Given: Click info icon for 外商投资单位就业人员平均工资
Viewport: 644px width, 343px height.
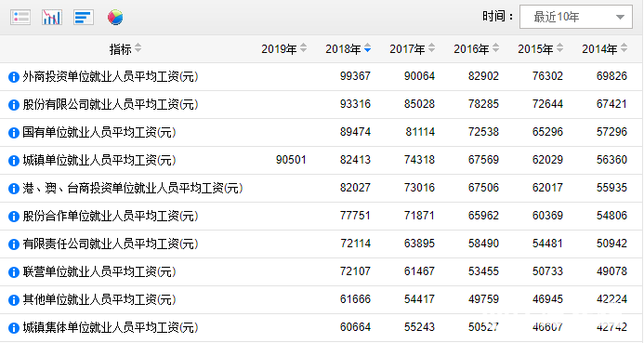Looking at the screenshot, I should 14,77.
